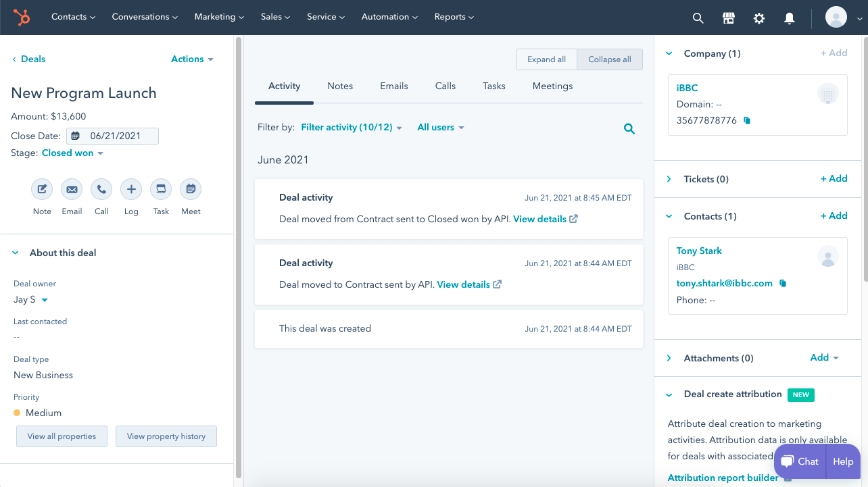Screen dimensions: 868x487
Task: Open the Attribution report builder link
Action: pos(723,478)
